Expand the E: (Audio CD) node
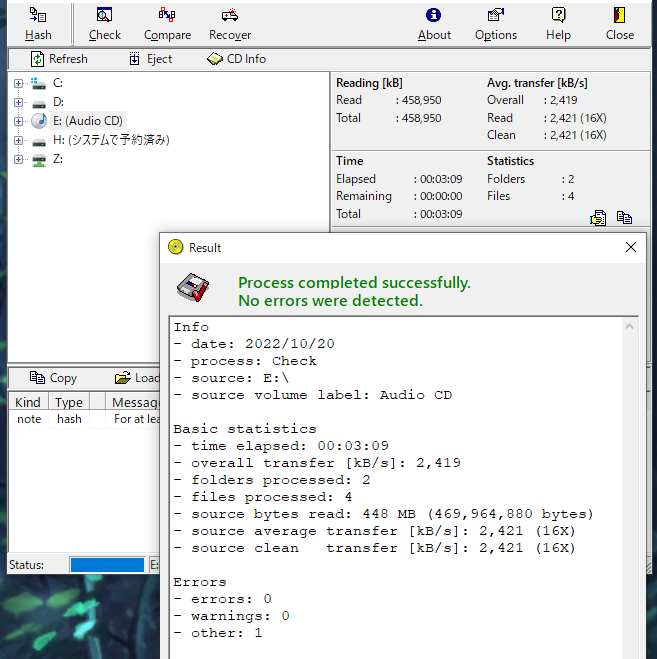 pyautogui.click(x=19, y=121)
